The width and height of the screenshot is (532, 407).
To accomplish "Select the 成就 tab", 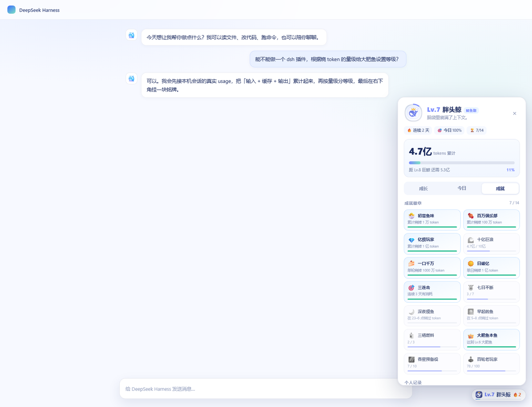I will click(x=500, y=189).
